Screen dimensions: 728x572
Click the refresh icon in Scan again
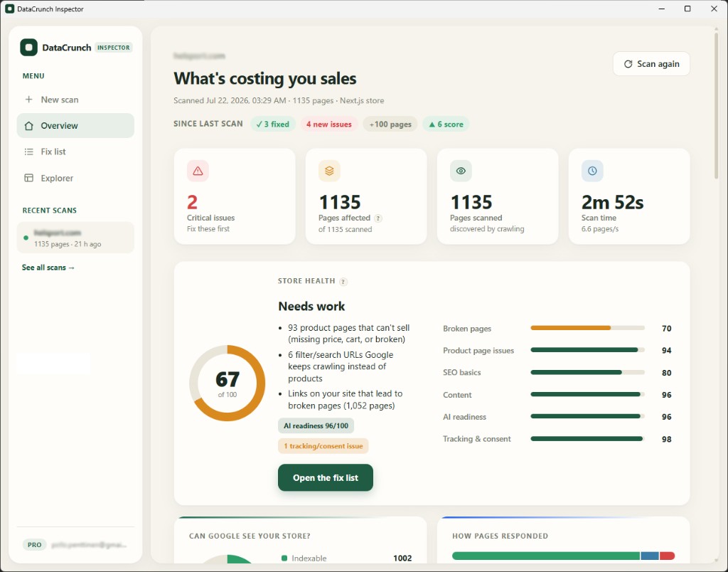tap(628, 64)
